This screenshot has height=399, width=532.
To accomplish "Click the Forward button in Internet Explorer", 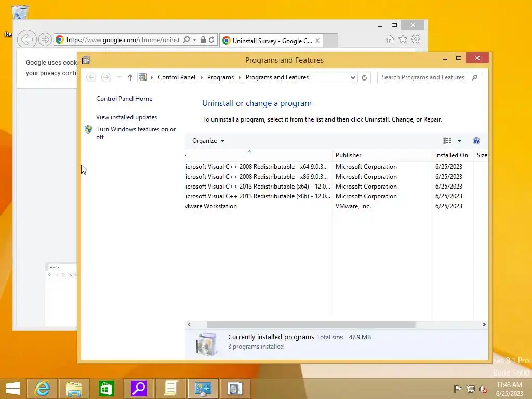I will point(45,39).
